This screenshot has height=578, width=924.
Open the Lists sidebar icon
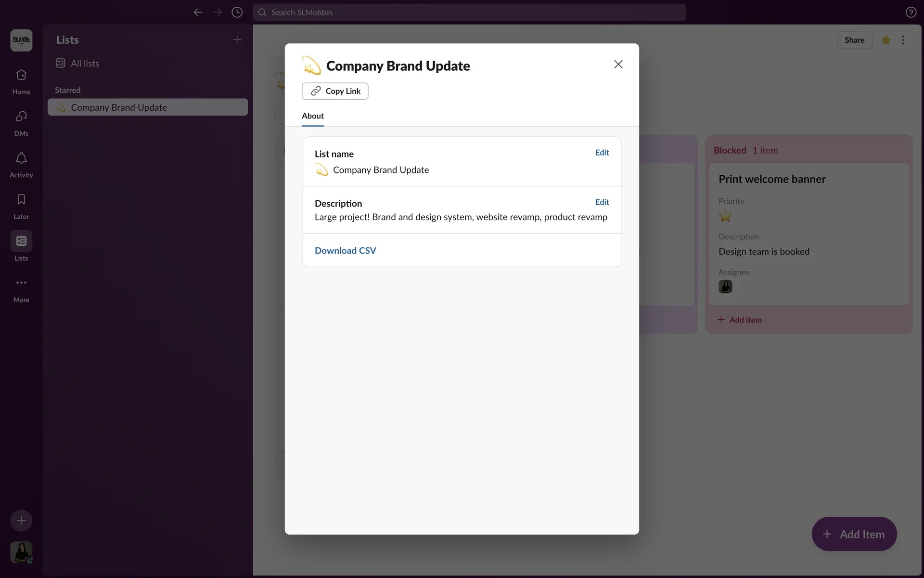click(21, 241)
